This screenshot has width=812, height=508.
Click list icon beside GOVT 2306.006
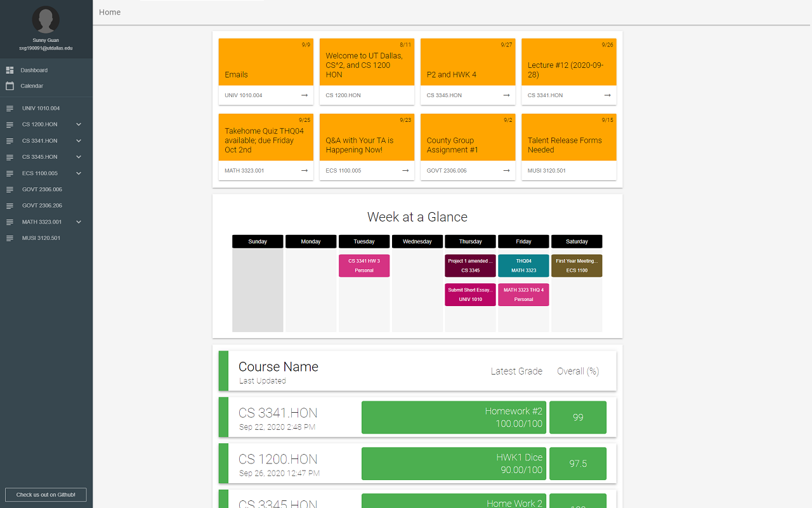[10, 189]
